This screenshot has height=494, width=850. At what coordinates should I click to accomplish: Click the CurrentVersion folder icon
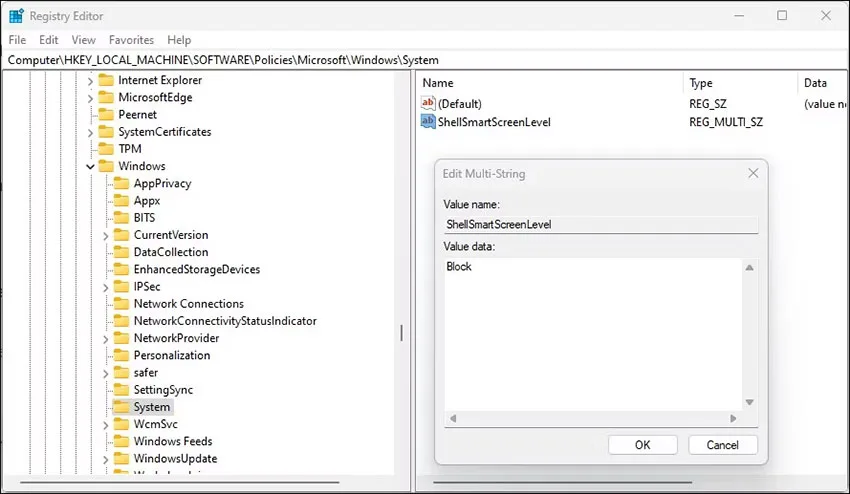[x=121, y=235]
